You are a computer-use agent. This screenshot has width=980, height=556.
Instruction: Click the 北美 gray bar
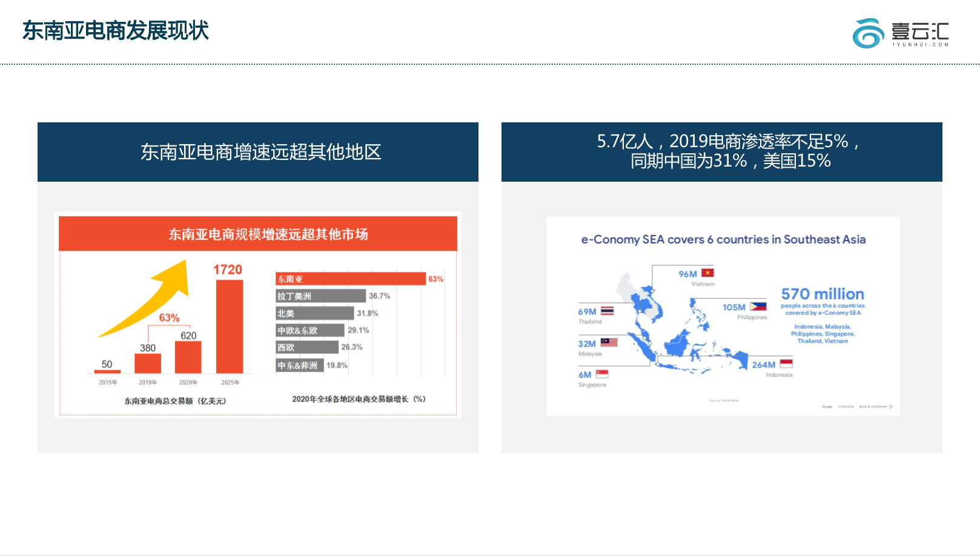coord(315,313)
